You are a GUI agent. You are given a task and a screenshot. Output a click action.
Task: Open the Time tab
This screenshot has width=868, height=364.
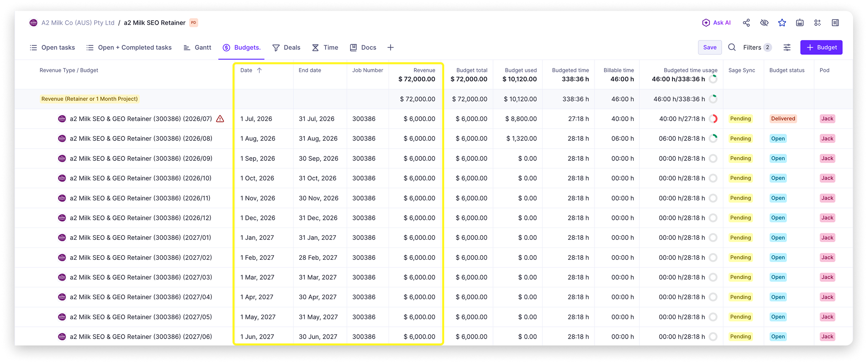tap(325, 47)
